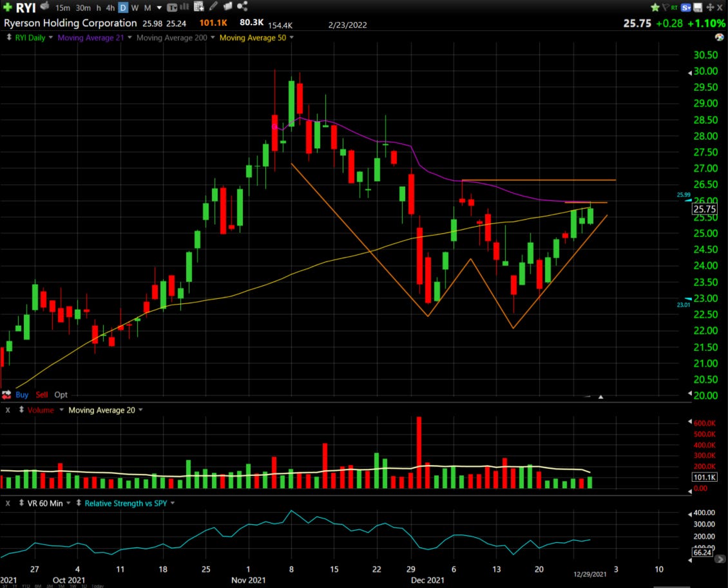This screenshot has width=728, height=588.
Task: Open the Moving Average 50 dropdown
Action: tap(292, 37)
